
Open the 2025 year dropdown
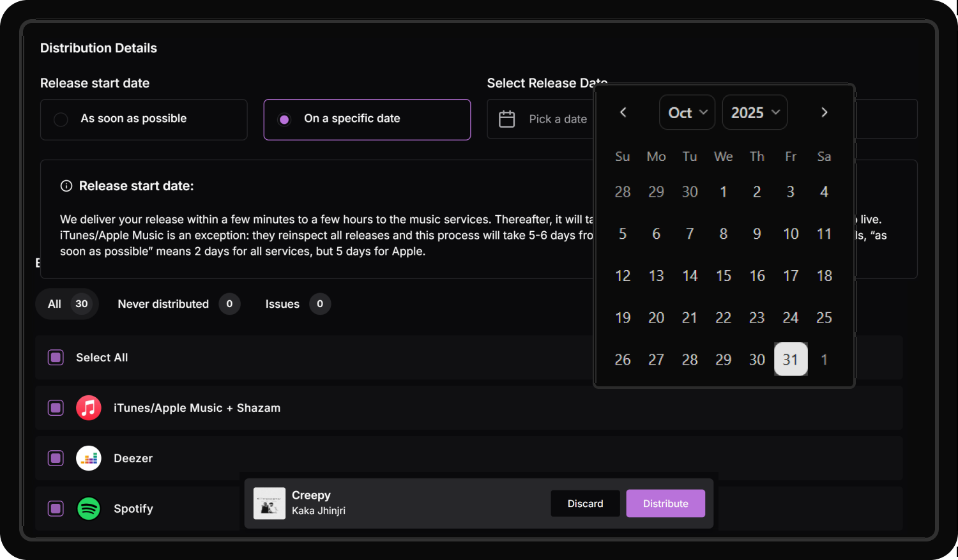pos(755,112)
